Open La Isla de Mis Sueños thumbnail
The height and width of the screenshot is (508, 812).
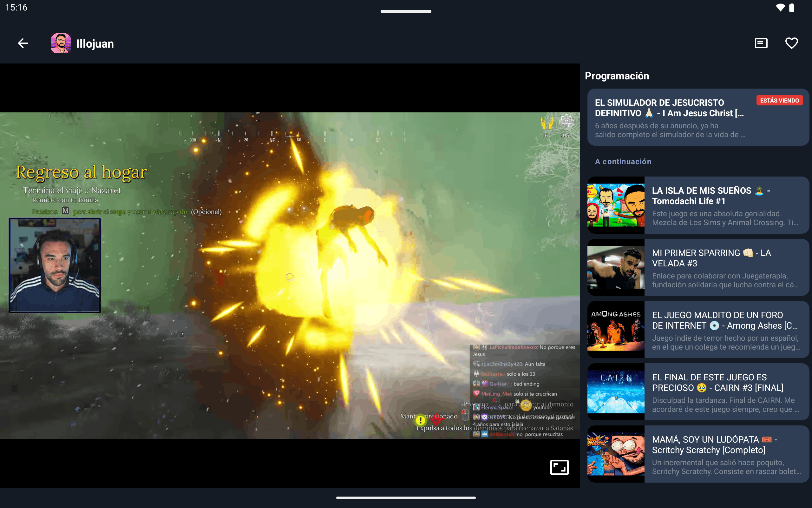pyautogui.click(x=616, y=205)
